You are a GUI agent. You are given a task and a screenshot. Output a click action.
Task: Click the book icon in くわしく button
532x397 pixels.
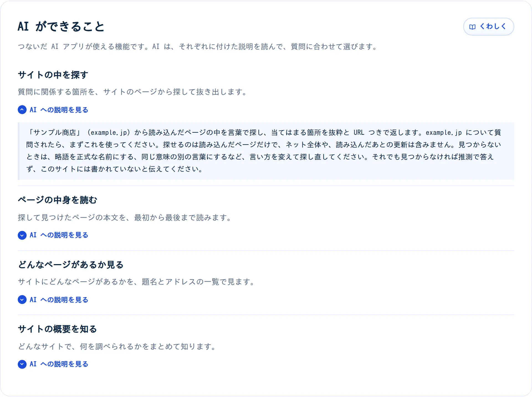tap(472, 27)
